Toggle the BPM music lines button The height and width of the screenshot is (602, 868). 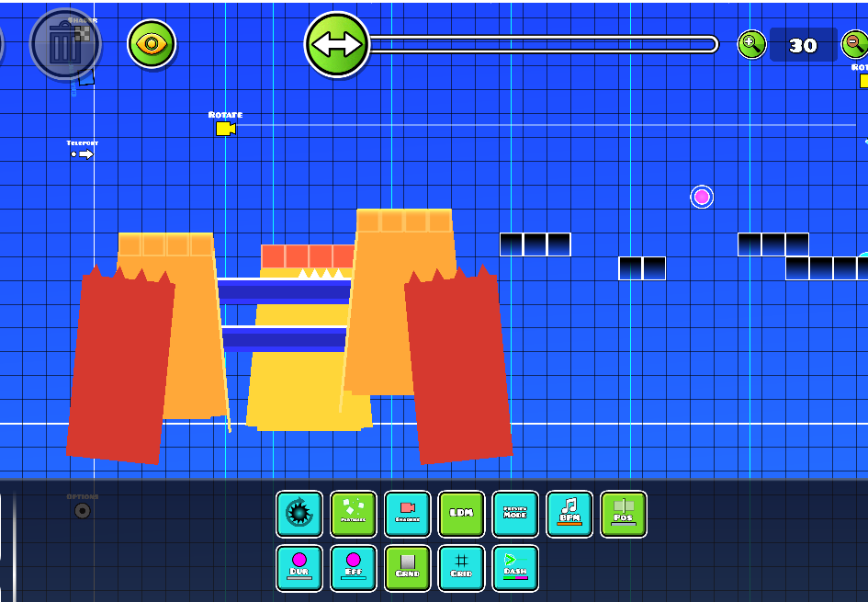click(569, 514)
